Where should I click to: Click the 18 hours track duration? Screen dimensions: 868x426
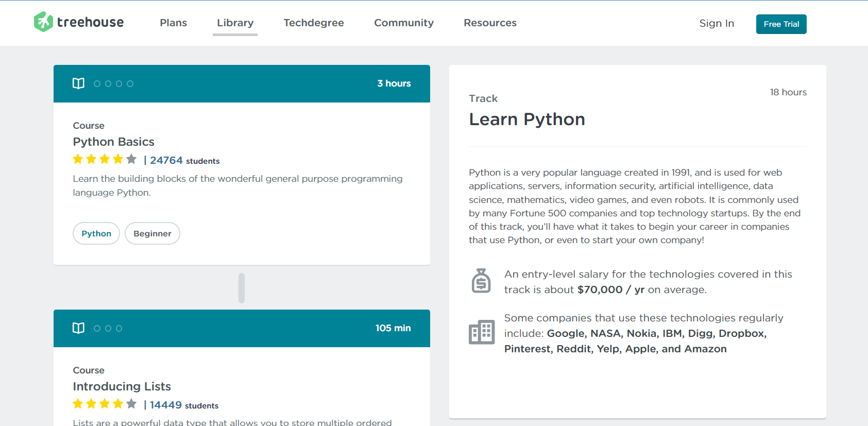[788, 92]
